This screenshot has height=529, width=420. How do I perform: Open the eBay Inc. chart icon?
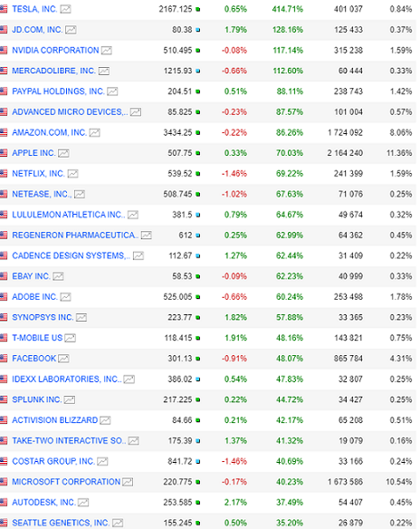(58, 276)
